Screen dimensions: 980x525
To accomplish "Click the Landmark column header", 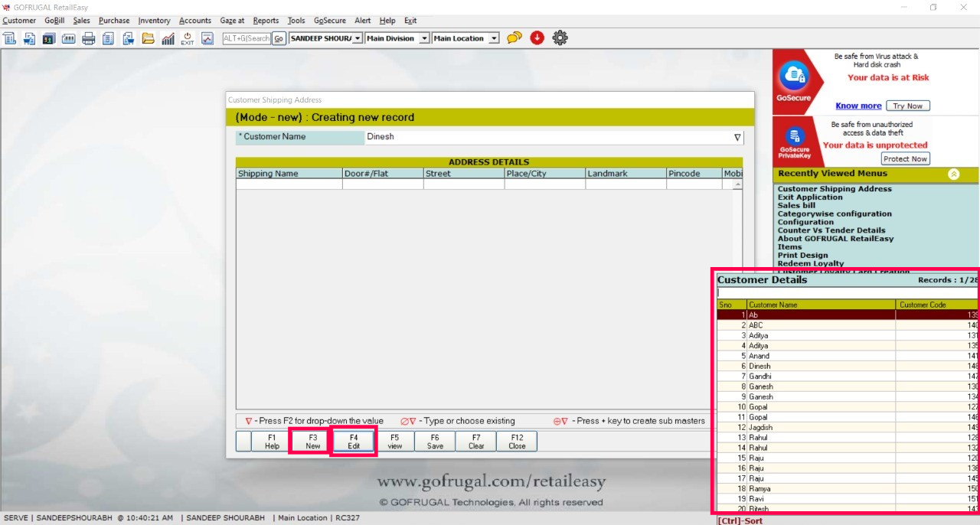I will point(626,174).
